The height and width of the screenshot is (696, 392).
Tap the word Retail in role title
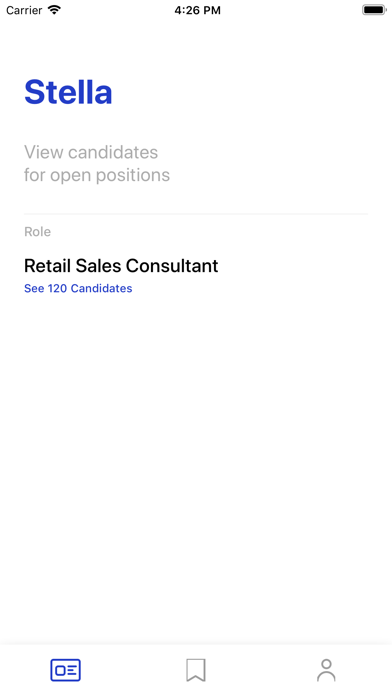pyautogui.click(x=48, y=266)
